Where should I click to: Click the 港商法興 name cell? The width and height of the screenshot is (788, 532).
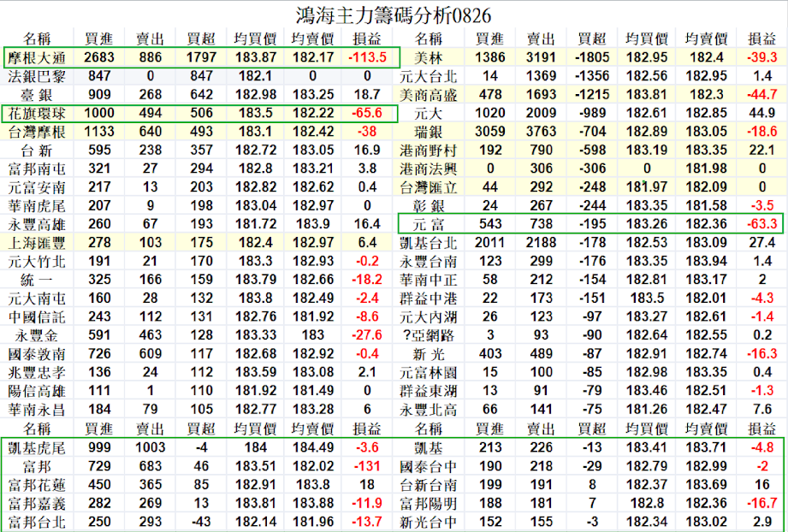(x=428, y=169)
